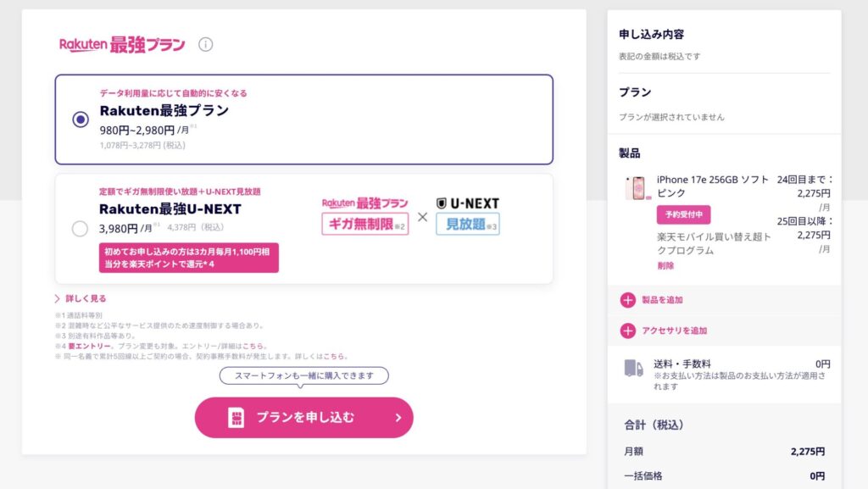Click the info icon beside Rakuten最強プラン heading
The height and width of the screenshot is (489, 868).
click(205, 45)
